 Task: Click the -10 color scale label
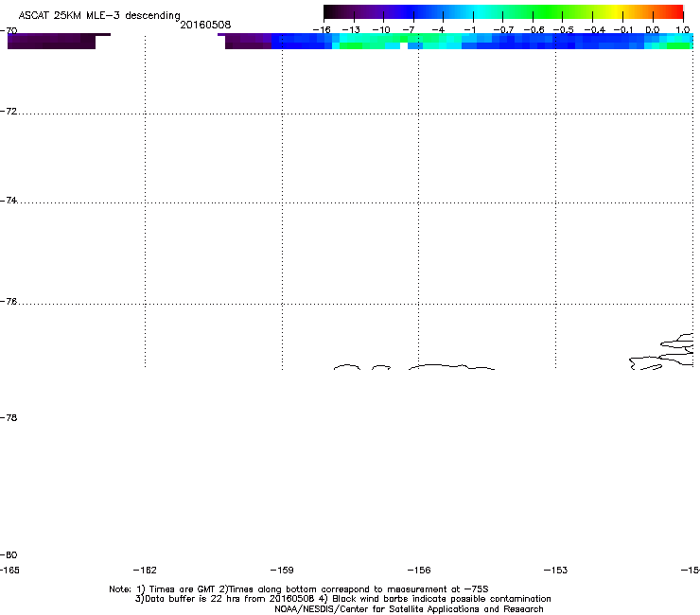tap(381, 30)
